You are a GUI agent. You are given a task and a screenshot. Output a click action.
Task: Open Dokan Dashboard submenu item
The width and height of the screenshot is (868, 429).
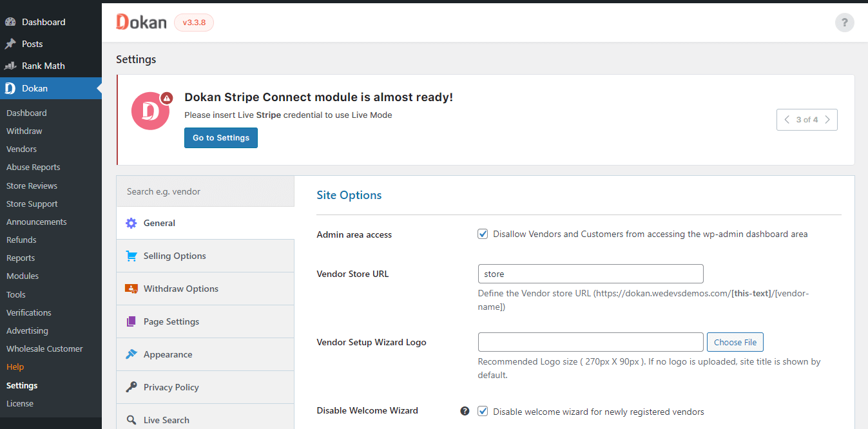(26, 113)
